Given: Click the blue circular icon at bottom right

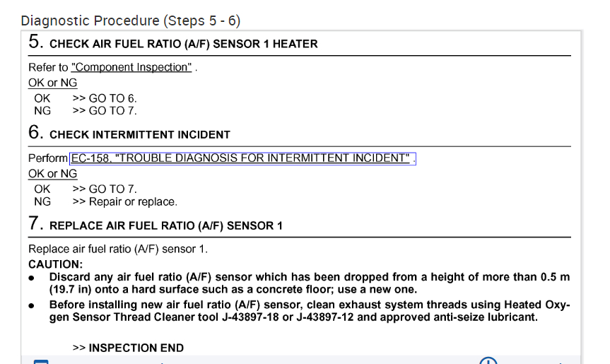Looking at the screenshot, I should pos(488,360).
